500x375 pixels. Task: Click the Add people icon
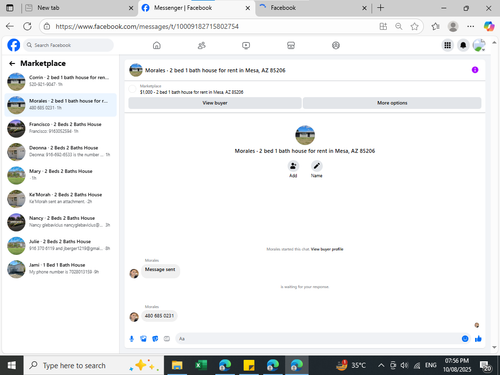tap(293, 166)
